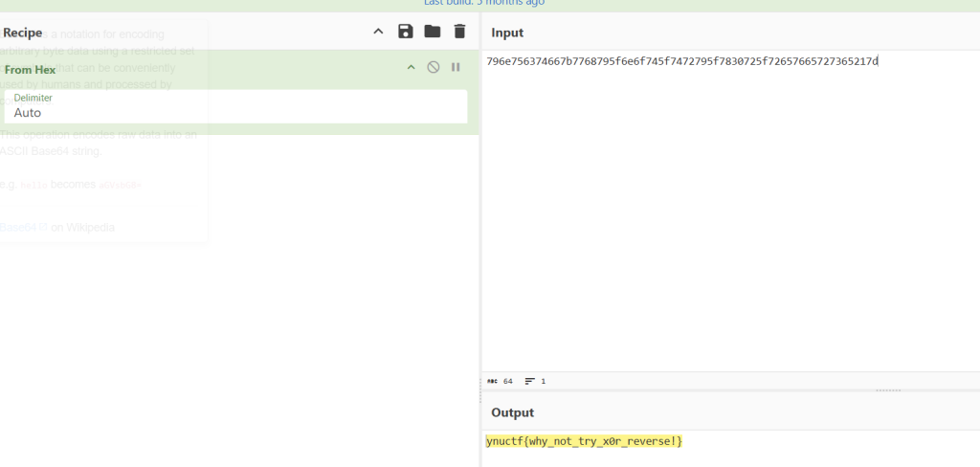Disable the From Hex operation
The width and height of the screenshot is (980, 467).
coord(434,67)
